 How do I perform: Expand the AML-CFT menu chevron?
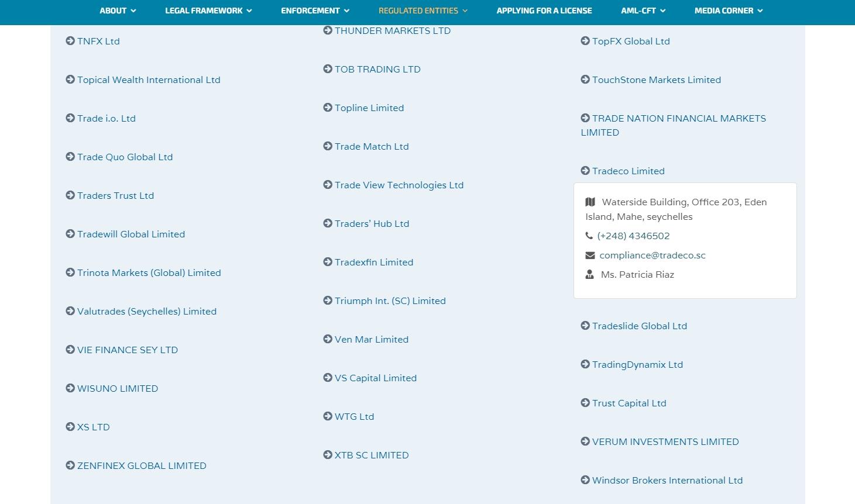point(662,11)
